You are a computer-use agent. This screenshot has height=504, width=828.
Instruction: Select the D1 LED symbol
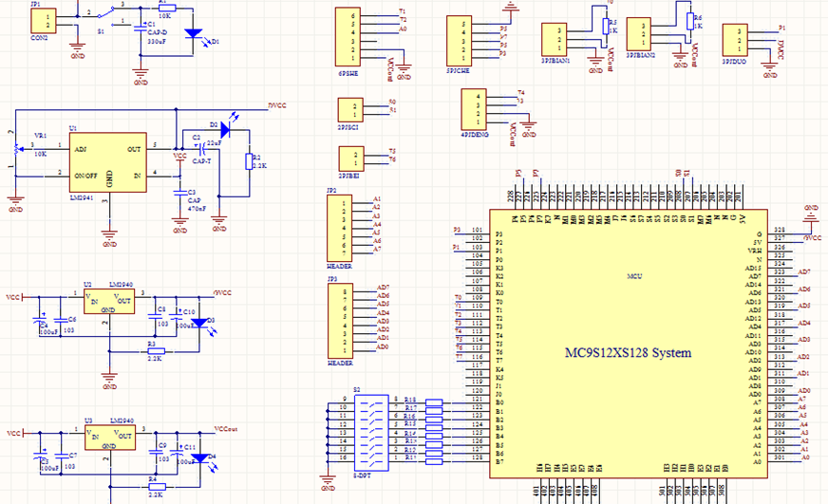click(194, 34)
